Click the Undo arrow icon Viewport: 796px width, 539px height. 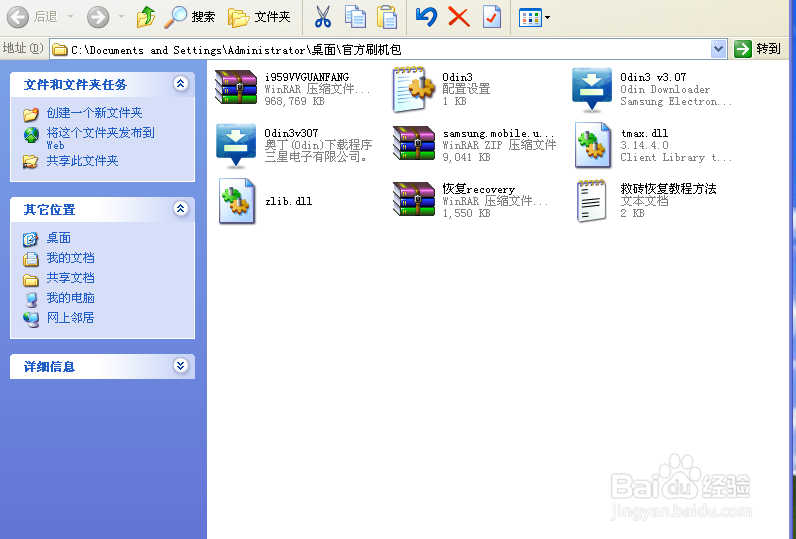(426, 17)
